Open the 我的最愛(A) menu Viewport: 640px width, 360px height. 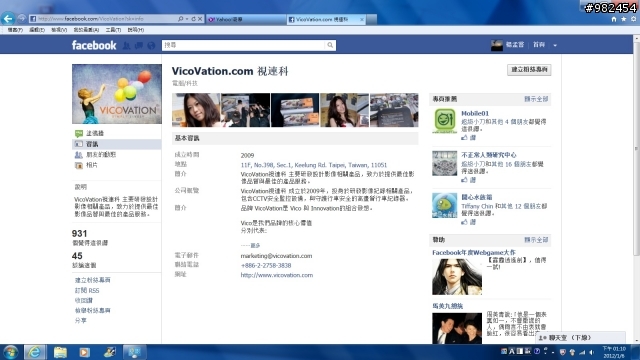86,30
